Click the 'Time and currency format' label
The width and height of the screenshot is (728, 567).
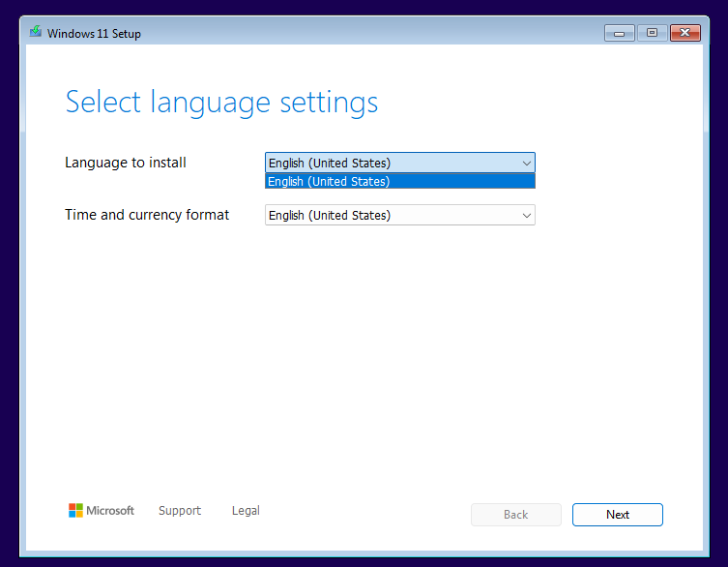[x=147, y=215]
